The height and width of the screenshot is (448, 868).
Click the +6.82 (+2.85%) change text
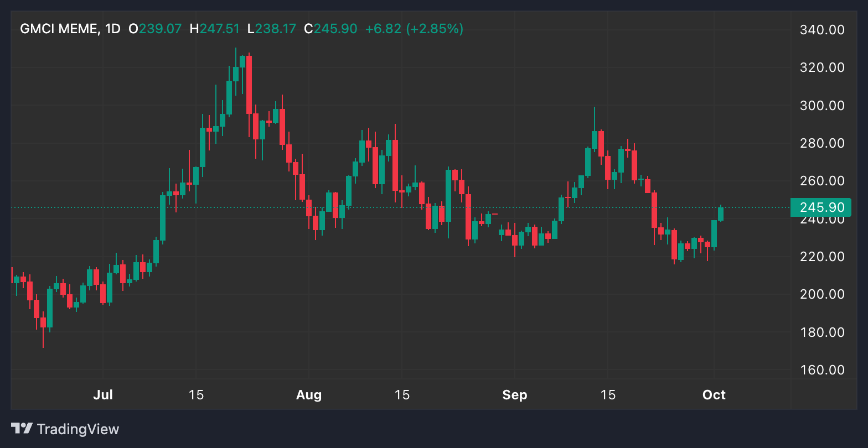coord(414,29)
